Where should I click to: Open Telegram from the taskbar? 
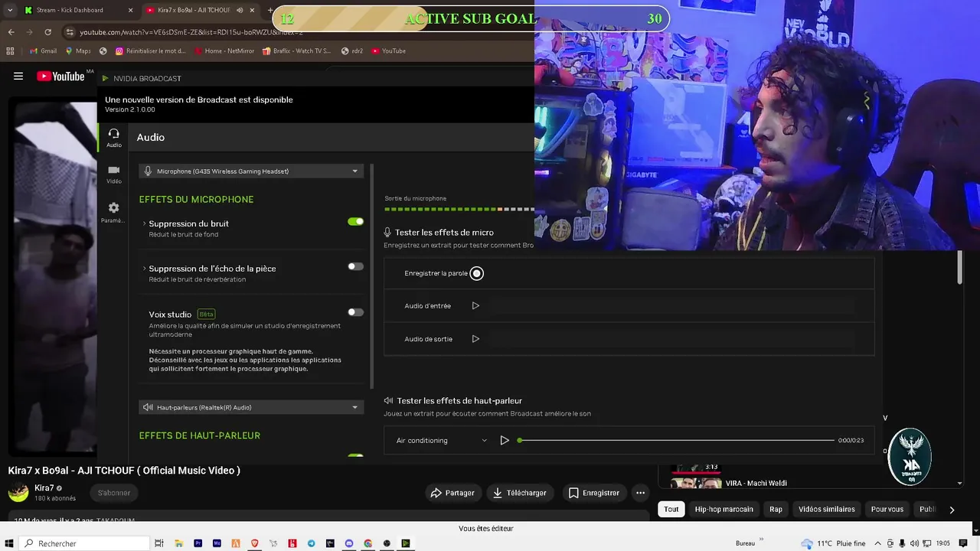tap(312, 543)
